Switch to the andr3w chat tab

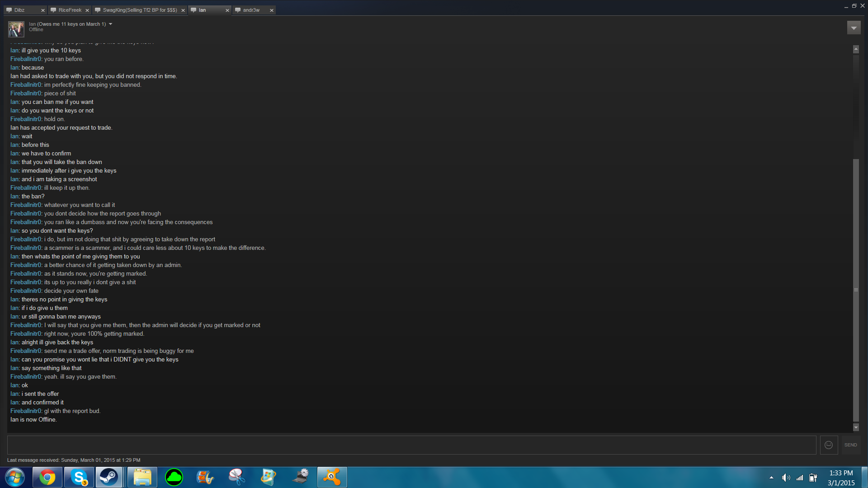coord(251,10)
